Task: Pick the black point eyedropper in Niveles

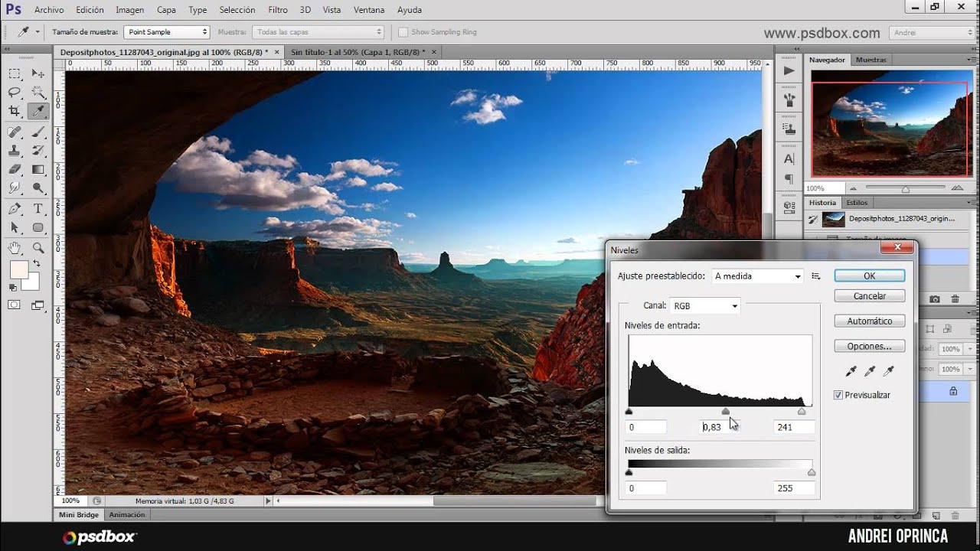Action: 851,371
